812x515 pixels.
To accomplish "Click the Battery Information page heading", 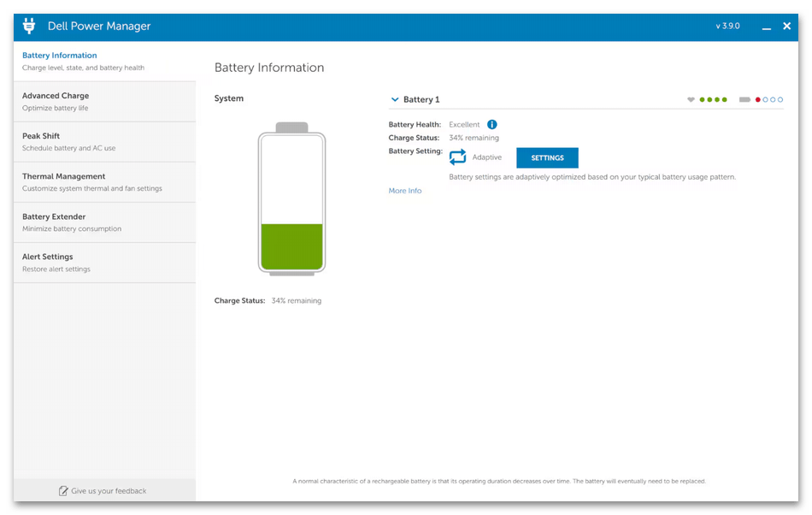I will [x=269, y=68].
